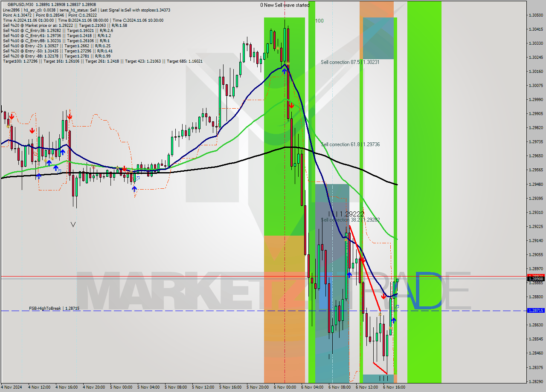Click price axis value 1.29650

click(536, 156)
